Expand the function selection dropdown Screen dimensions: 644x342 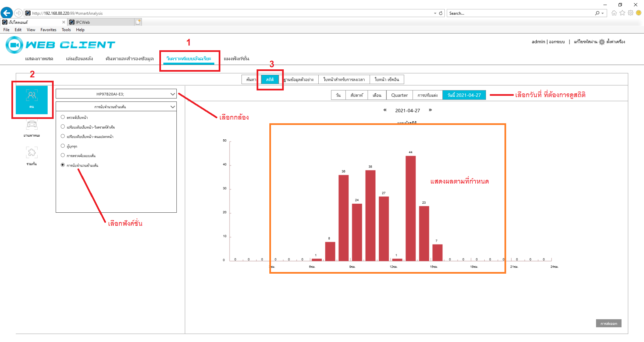(x=116, y=107)
